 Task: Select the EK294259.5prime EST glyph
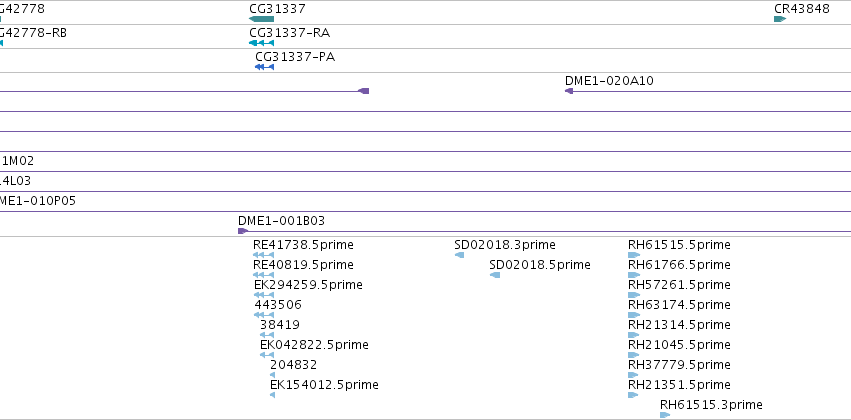pos(264,295)
